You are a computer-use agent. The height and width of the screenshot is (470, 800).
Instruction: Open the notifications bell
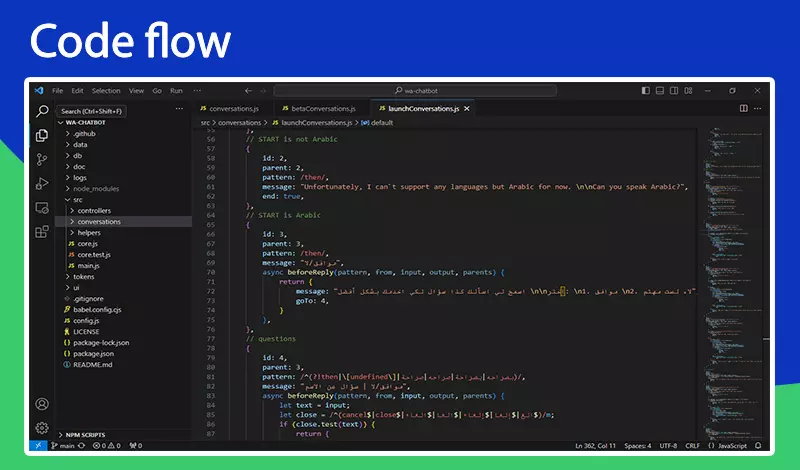758,446
